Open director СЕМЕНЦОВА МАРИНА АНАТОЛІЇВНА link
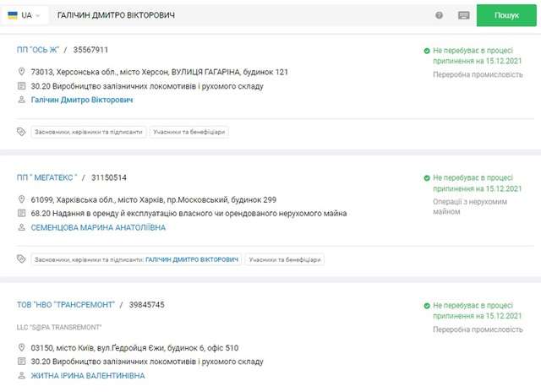The image size is (541, 392). click(x=97, y=227)
